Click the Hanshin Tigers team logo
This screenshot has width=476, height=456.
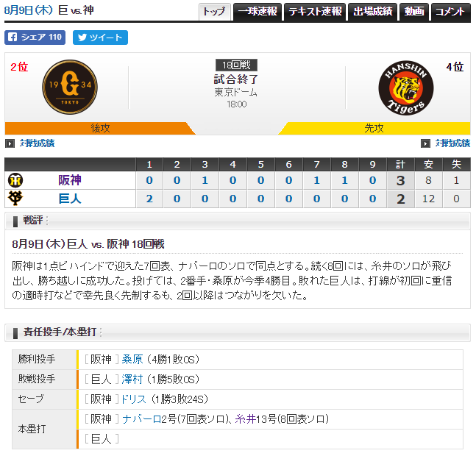pyautogui.click(x=406, y=88)
